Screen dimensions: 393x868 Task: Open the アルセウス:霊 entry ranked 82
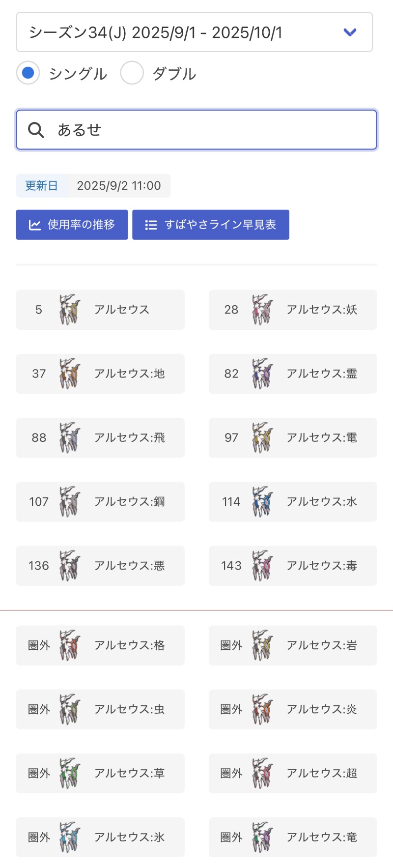pos(293,374)
